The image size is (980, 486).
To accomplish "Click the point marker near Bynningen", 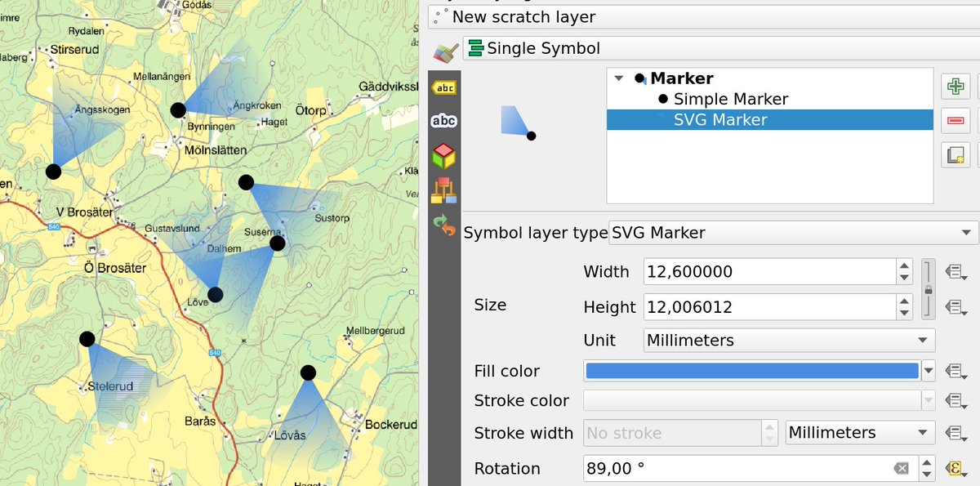I will pyautogui.click(x=178, y=109).
